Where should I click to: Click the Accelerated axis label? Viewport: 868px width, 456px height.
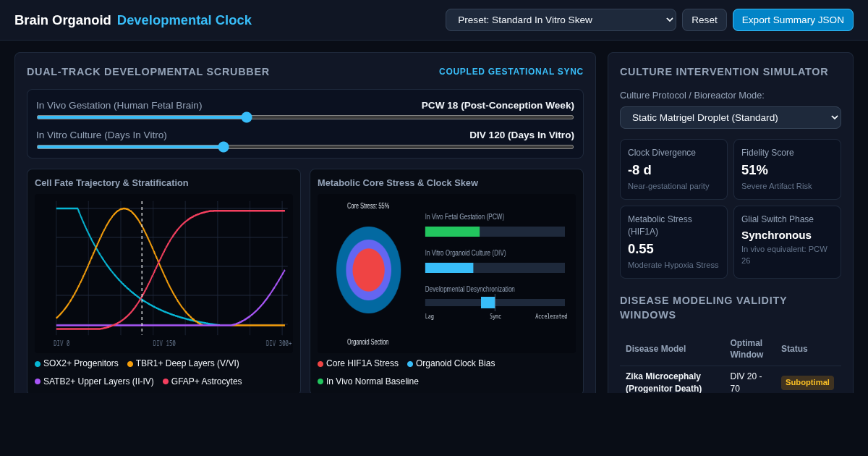pyautogui.click(x=551, y=316)
